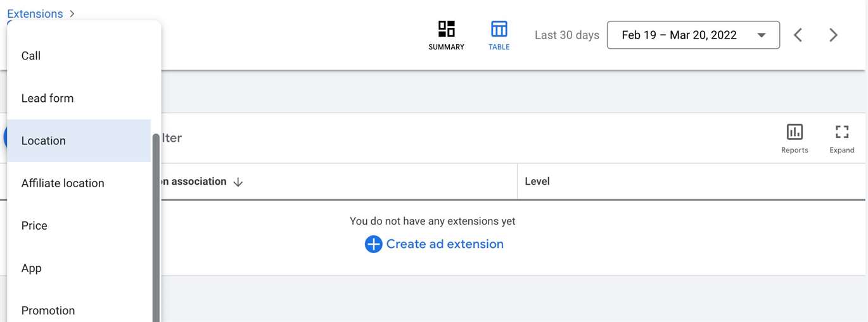Viewport: 868px width, 322px height.
Task: Click the Extensions breadcrumb link
Action: pos(35,13)
